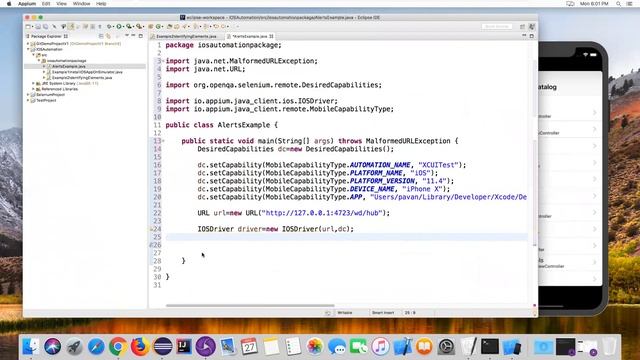
Task: Open Safari from the Dock
Action: point(96,347)
